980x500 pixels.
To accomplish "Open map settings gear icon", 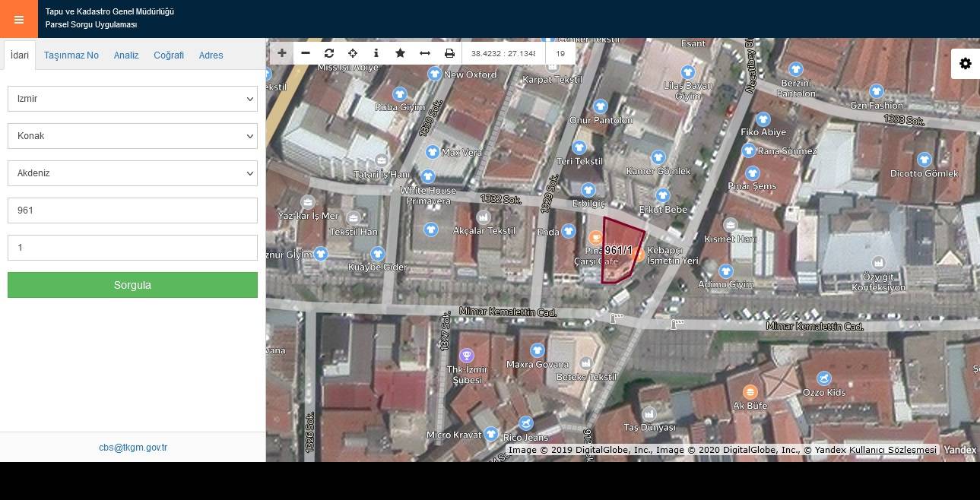I will tap(966, 64).
